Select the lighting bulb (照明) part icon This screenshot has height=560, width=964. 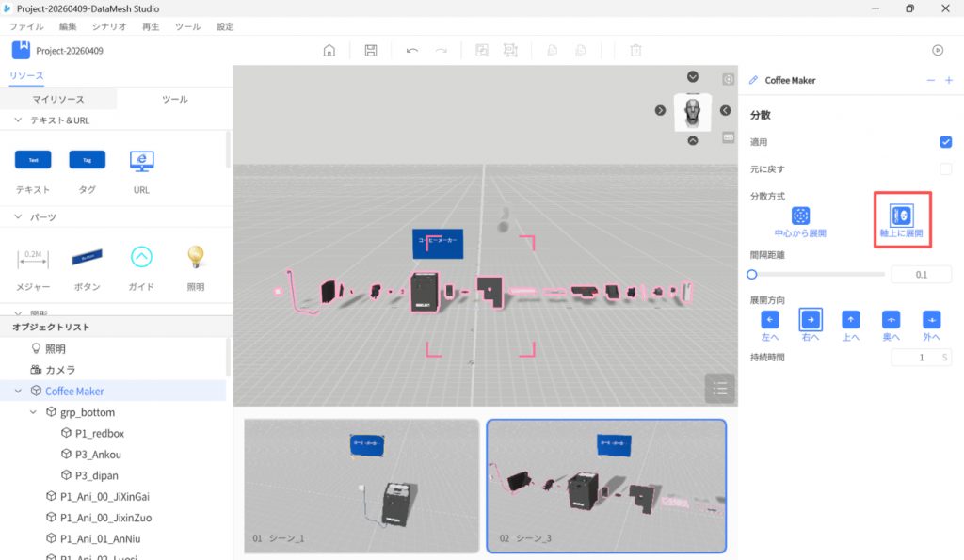click(x=195, y=257)
